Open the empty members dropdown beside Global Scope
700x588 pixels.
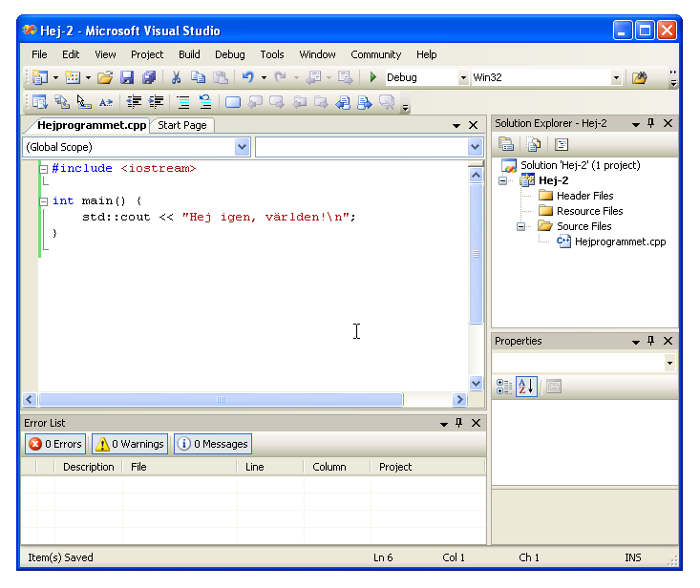(475, 147)
